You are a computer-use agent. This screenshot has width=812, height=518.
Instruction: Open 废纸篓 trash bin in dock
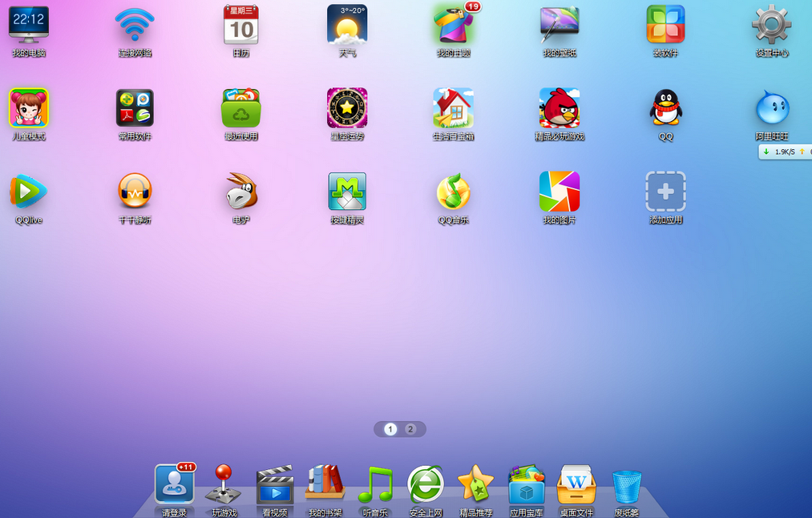click(627, 486)
